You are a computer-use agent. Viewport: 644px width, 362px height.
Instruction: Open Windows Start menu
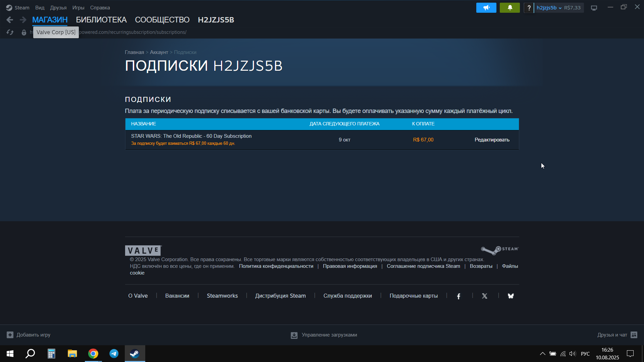tap(10, 354)
